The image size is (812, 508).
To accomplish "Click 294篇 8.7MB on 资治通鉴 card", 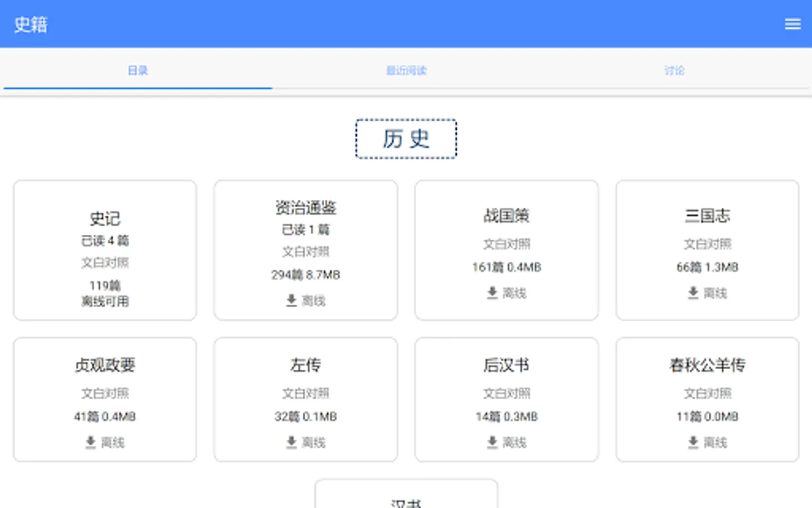I will [x=306, y=275].
